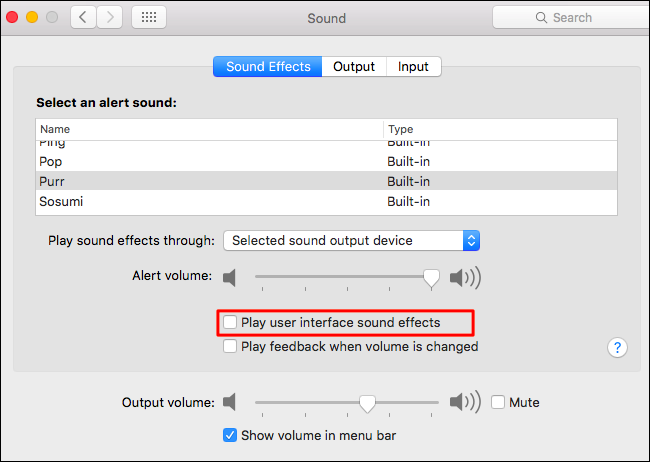Click the forward navigation arrow
The height and width of the screenshot is (462, 650).
110,17
